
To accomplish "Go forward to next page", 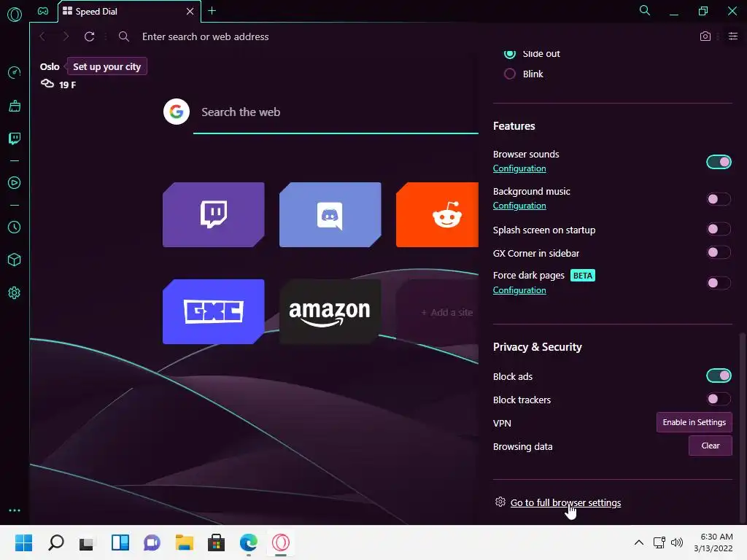I will tap(66, 36).
